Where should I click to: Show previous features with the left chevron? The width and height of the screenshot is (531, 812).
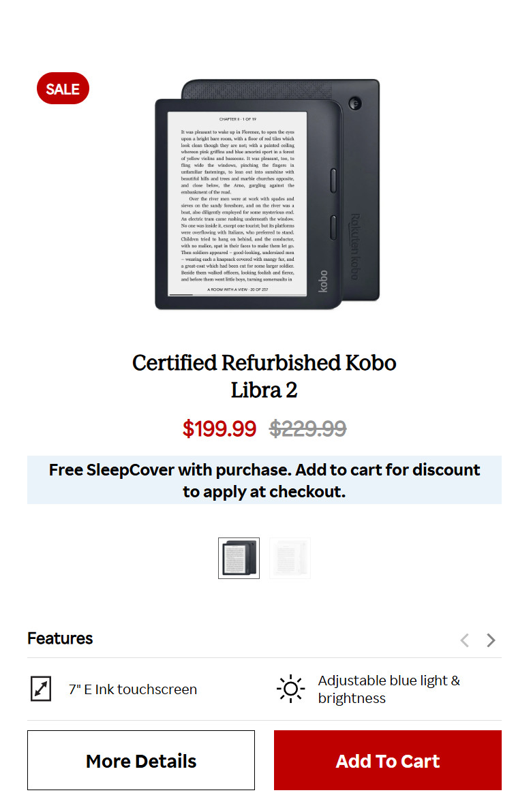tap(464, 640)
